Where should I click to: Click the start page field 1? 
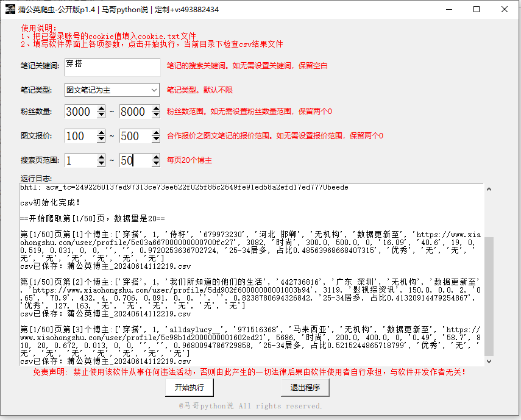pyautogui.click(x=81, y=160)
